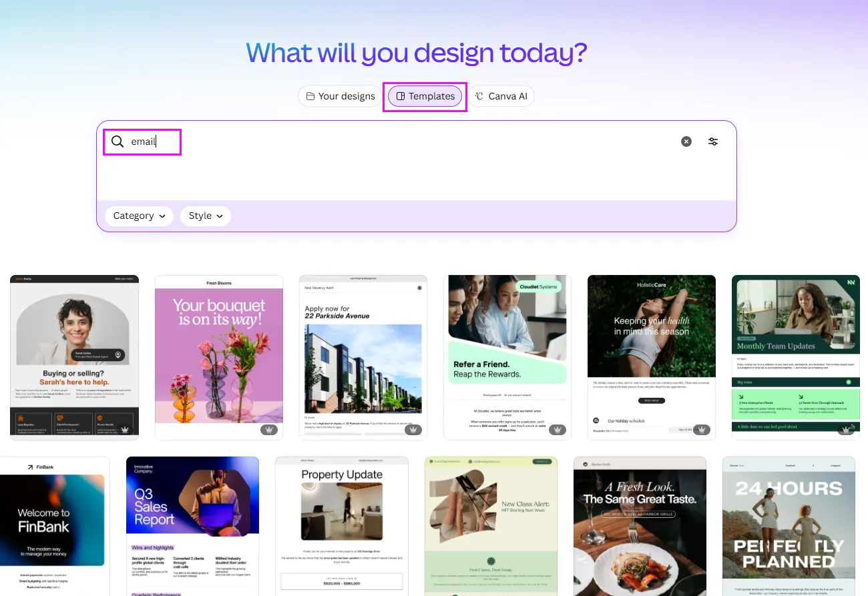Open the Q3 Sales Report template
This screenshot has height=596, width=868.
192,526
